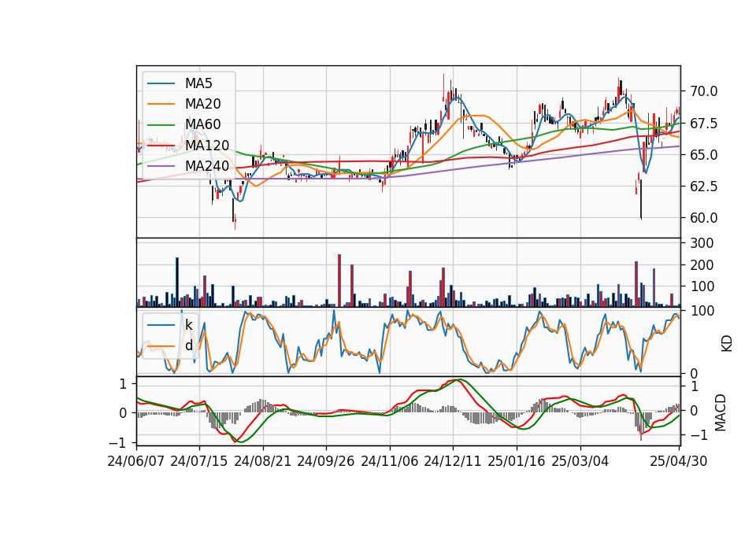Click the MA60 legend label
Viewport: 756px width, 543px height.
(202, 125)
